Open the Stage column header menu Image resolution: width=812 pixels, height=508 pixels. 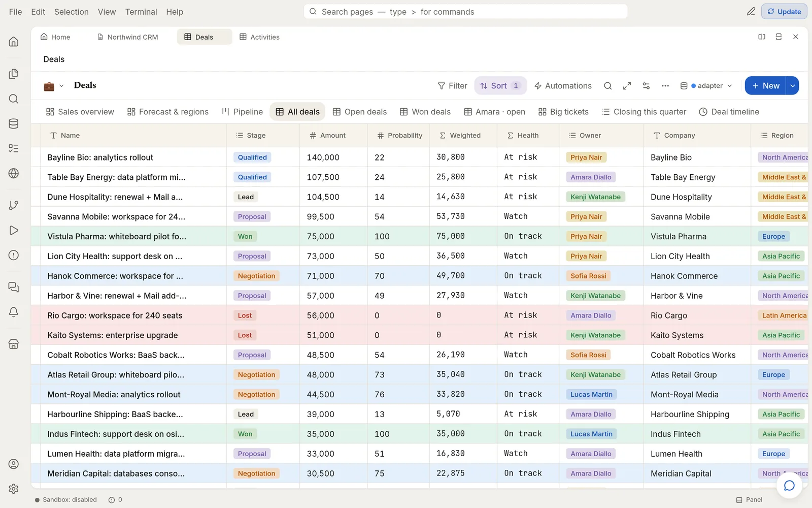(263, 136)
